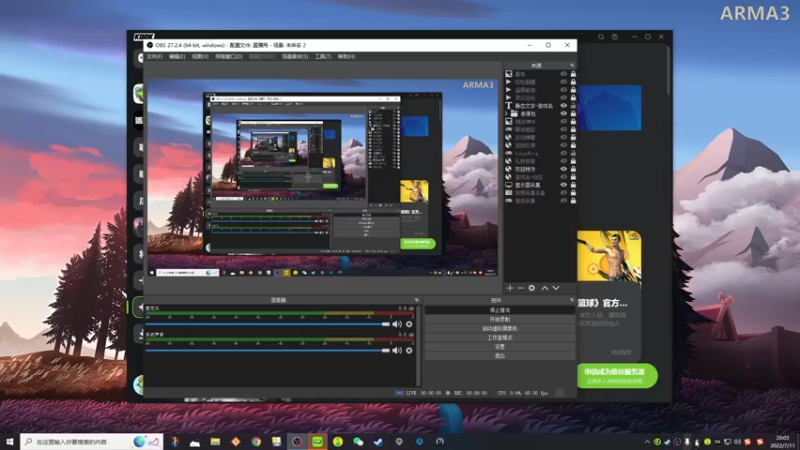Image resolution: width=800 pixels, height=450 pixels.
Task: Switch to OBS Studio taskbar icon
Action: (297, 441)
